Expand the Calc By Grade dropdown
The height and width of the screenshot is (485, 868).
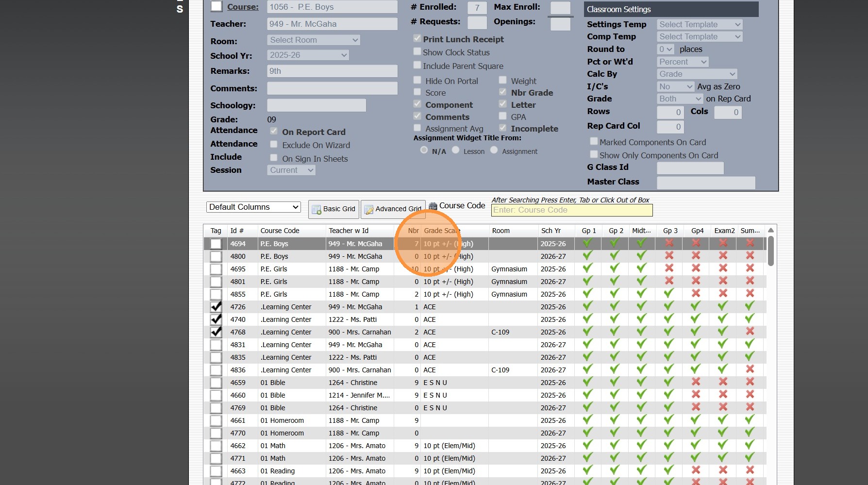pyautogui.click(x=697, y=74)
